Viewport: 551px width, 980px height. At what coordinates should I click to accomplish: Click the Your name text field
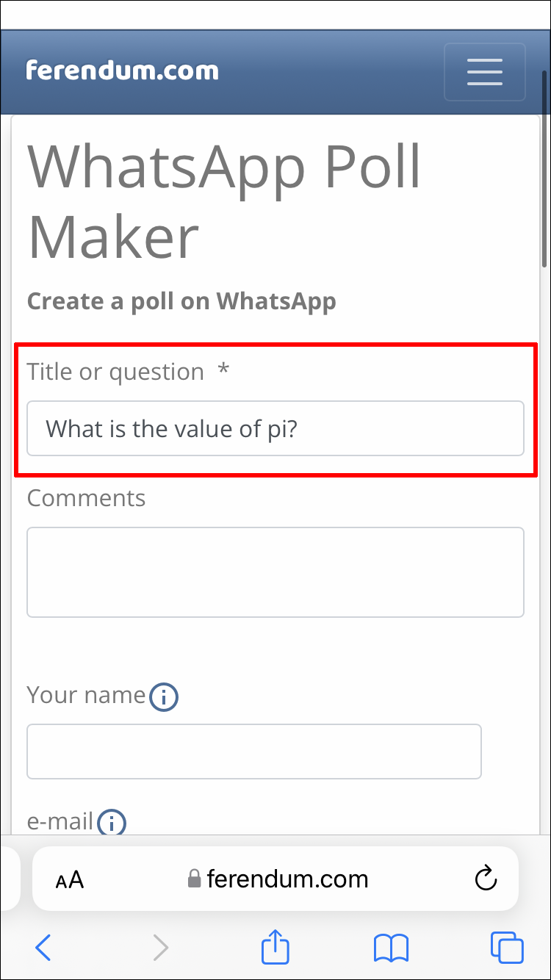tap(254, 751)
